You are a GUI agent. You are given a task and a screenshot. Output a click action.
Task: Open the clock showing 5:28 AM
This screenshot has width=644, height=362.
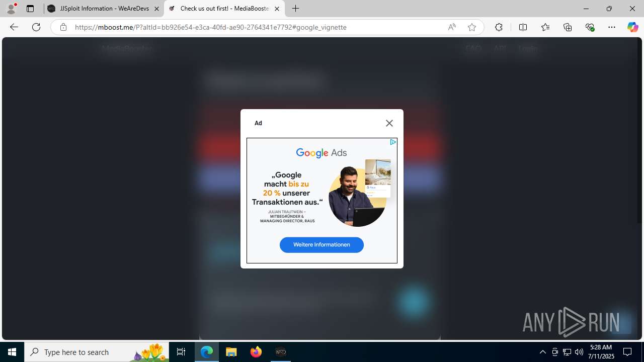pos(601,352)
